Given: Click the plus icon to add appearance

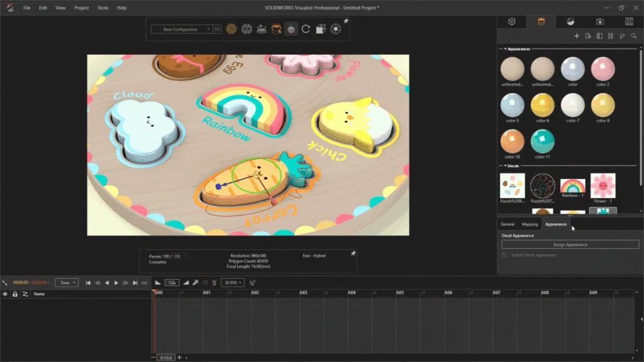Looking at the screenshot, I should 577,36.
